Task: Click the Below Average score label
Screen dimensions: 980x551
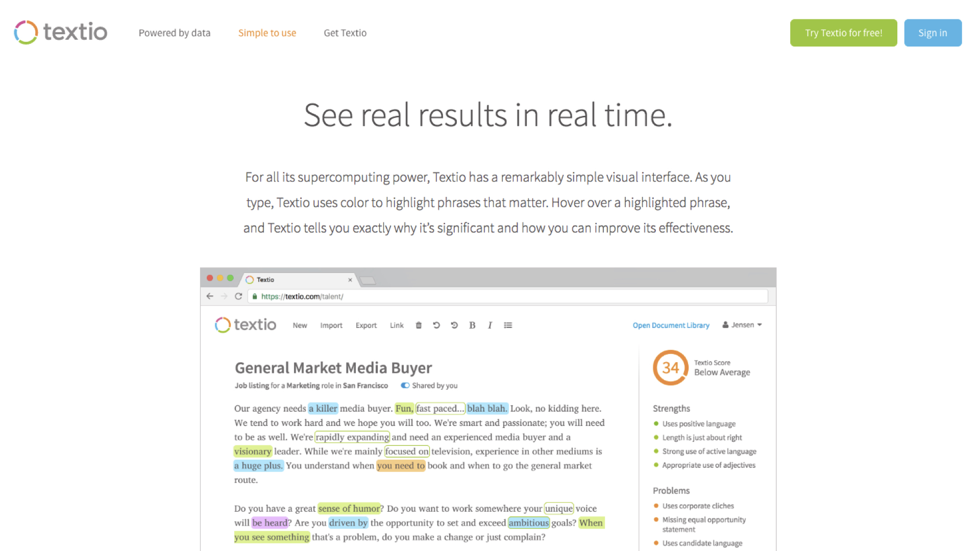Action: coord(722,372)
